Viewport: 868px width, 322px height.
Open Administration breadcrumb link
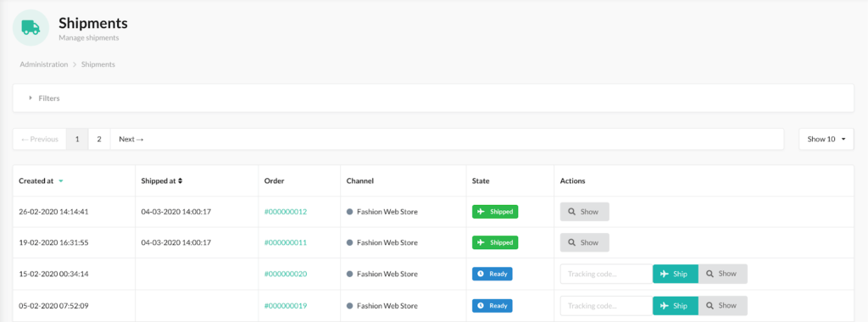[x=44, y=64]
